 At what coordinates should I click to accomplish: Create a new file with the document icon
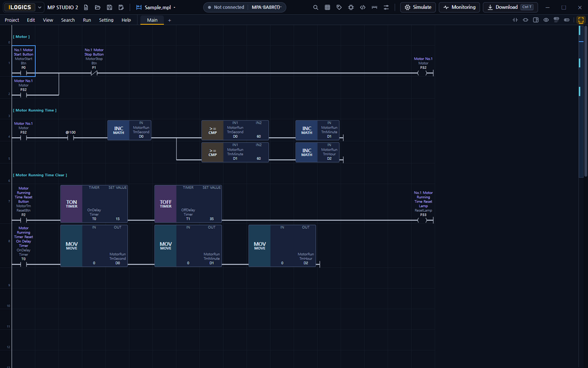tap(86, 7)
